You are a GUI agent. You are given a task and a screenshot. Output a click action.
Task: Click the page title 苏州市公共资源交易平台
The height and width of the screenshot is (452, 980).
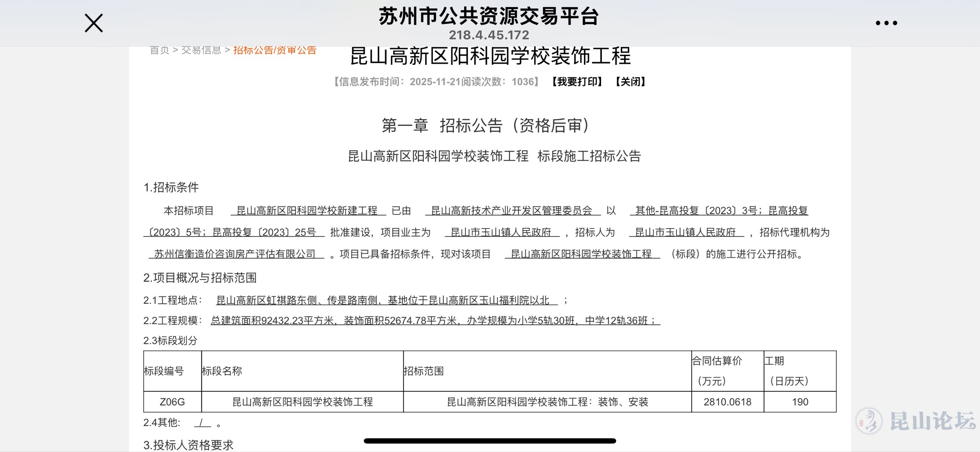[489, 17]
